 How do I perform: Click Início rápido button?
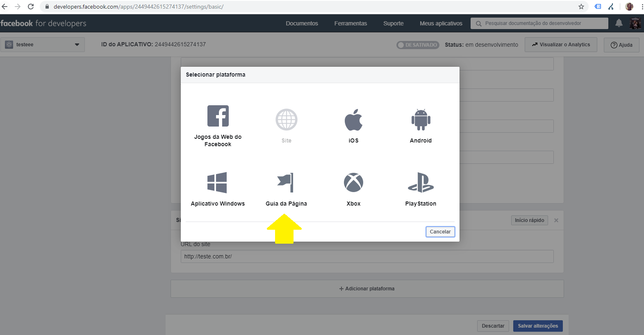coord(529,220)
